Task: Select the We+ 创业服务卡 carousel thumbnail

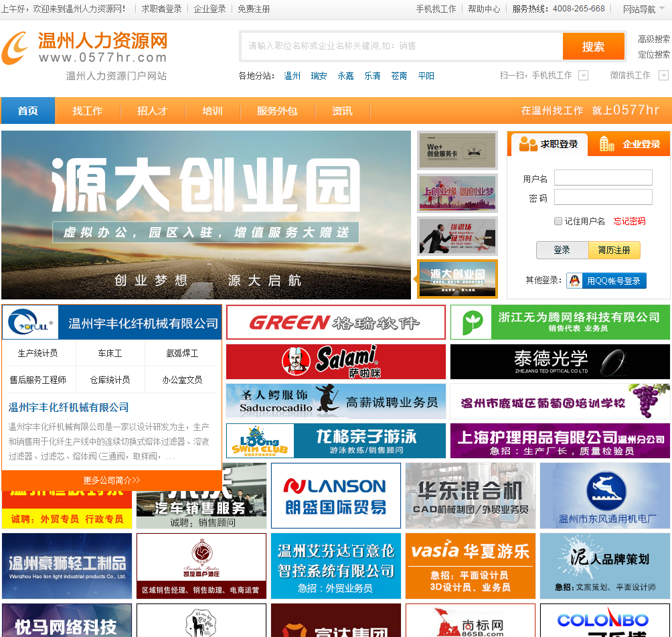Action: (x=457, y=150)
